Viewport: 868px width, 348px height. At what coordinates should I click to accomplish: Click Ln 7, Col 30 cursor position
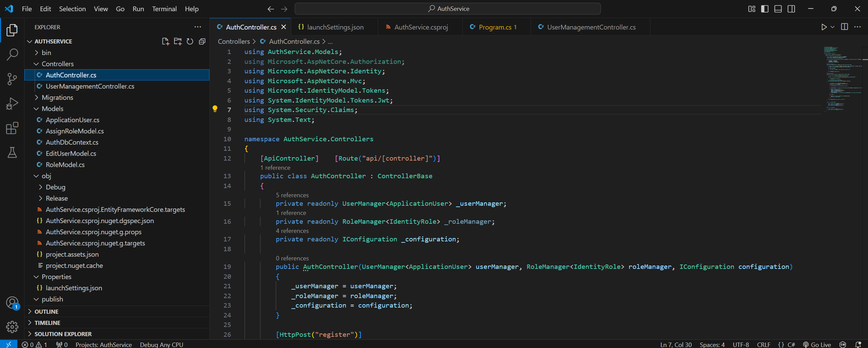click(x=676, y=344)
